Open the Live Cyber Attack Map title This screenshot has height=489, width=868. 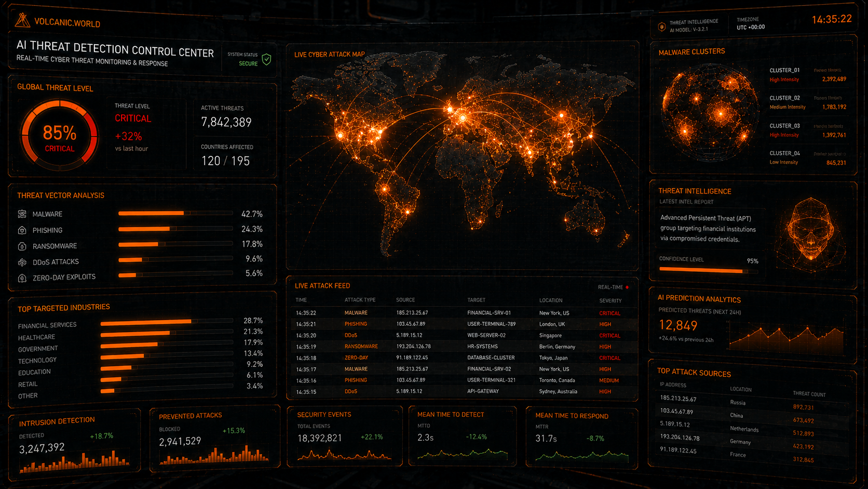coord(329,54)
